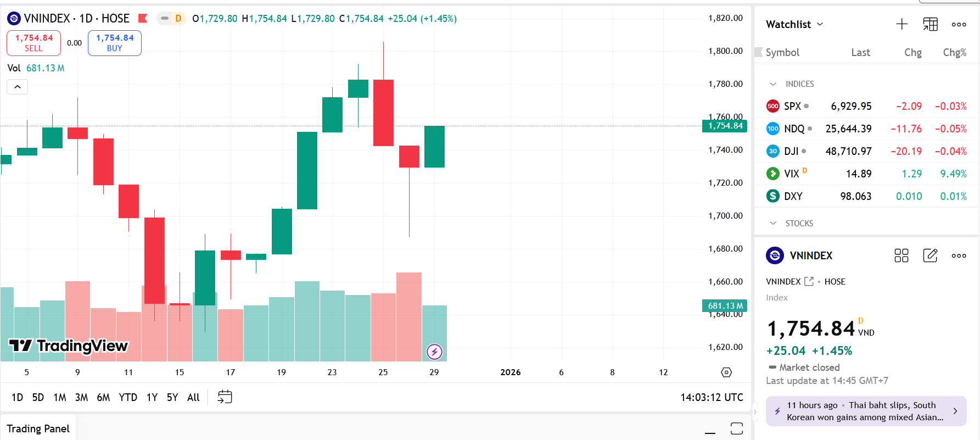This screenshot has height=440, width=980.
Task: Open the watchlist more-options ellipsis
Action: (959, 24)
